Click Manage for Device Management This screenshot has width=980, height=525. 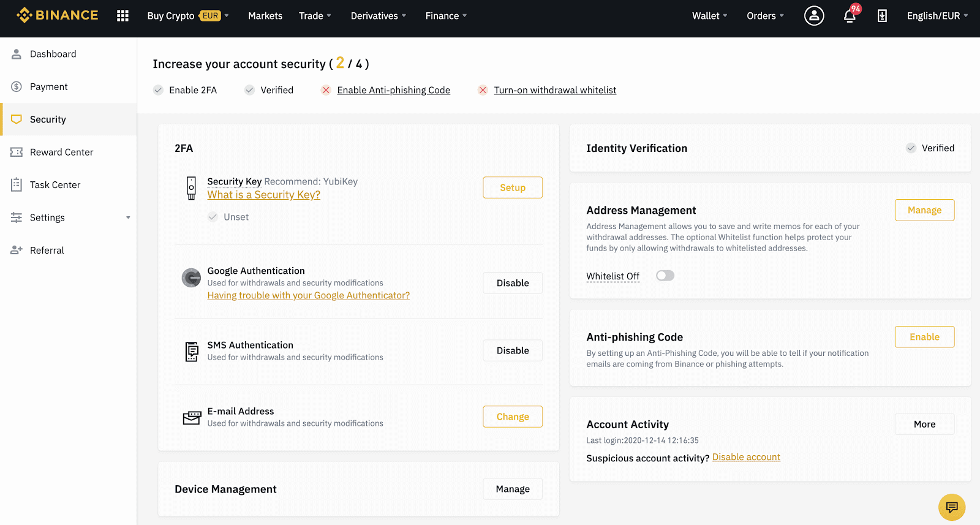coord(513,489)
